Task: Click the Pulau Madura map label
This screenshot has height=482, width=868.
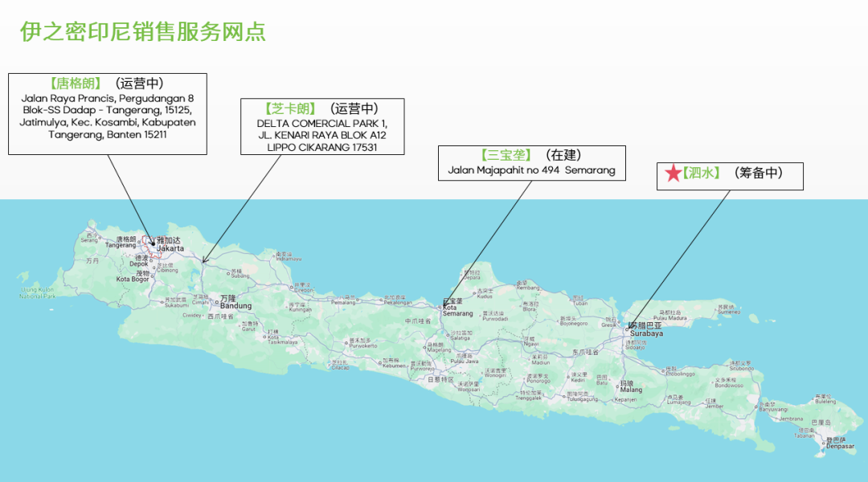Action: [x=669, y=317]
